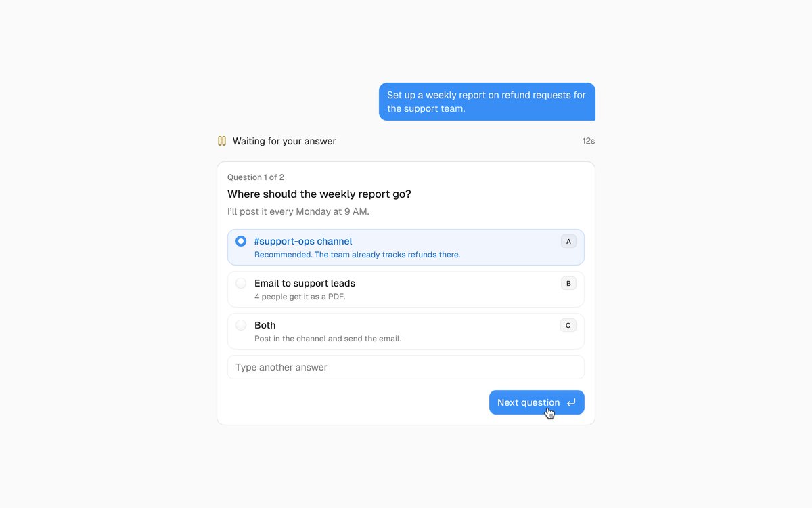The width and height of the screenshot is (812, 508).
Task: Select the #support-ops channel radio button
Action: point(241,241)
